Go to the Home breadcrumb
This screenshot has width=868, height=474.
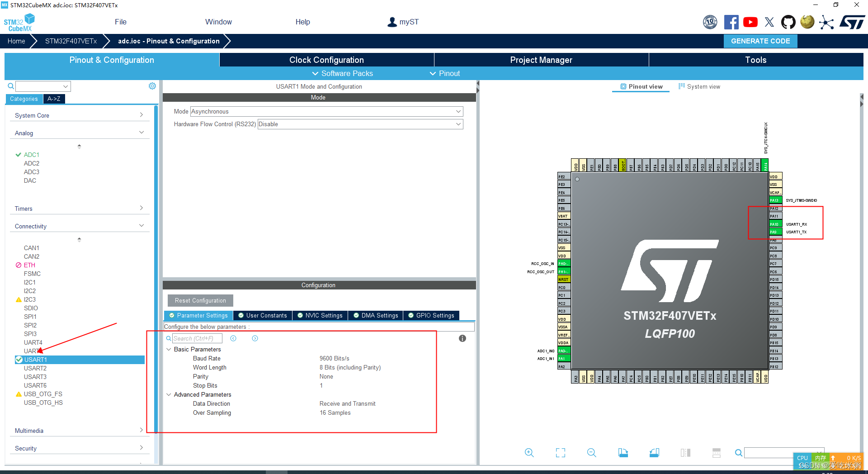(16, 41)
